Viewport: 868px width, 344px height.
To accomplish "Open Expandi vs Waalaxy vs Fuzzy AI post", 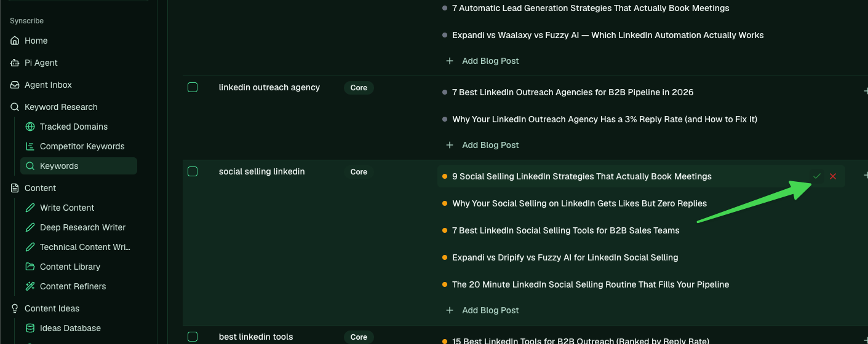I will click(x=608, y=35).
